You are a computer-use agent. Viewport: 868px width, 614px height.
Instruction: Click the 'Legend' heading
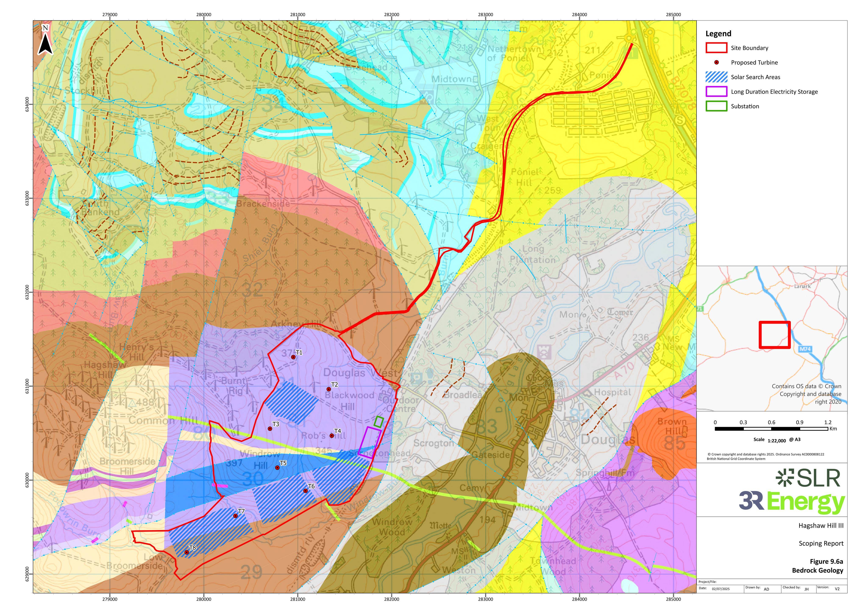718,34
